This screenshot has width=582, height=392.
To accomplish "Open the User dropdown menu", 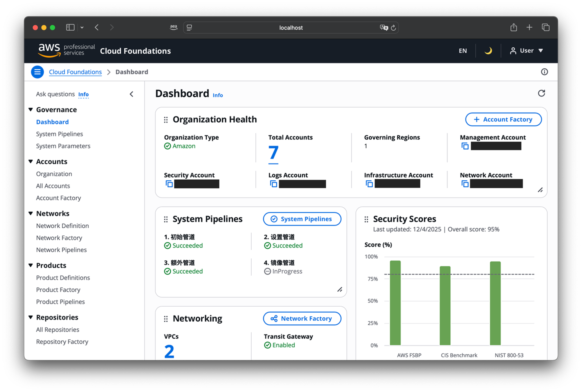I will pyautogui.click(x=527, y=51).
